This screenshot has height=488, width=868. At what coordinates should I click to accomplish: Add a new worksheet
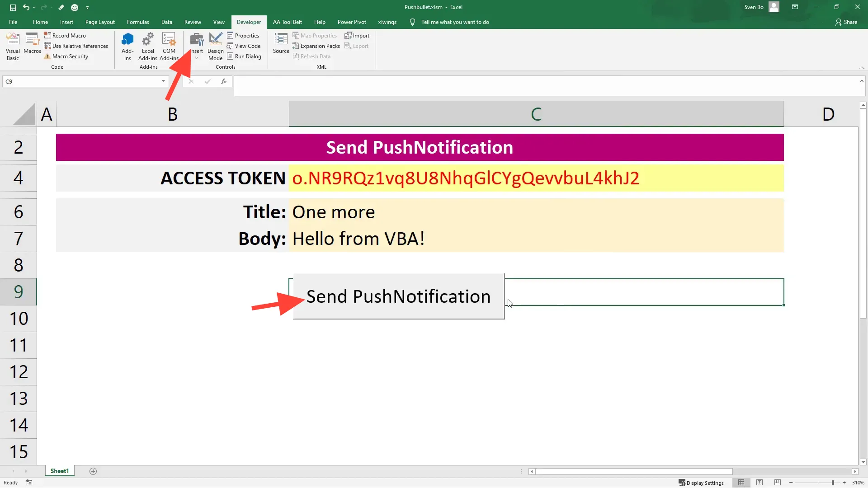pos(93,471)
